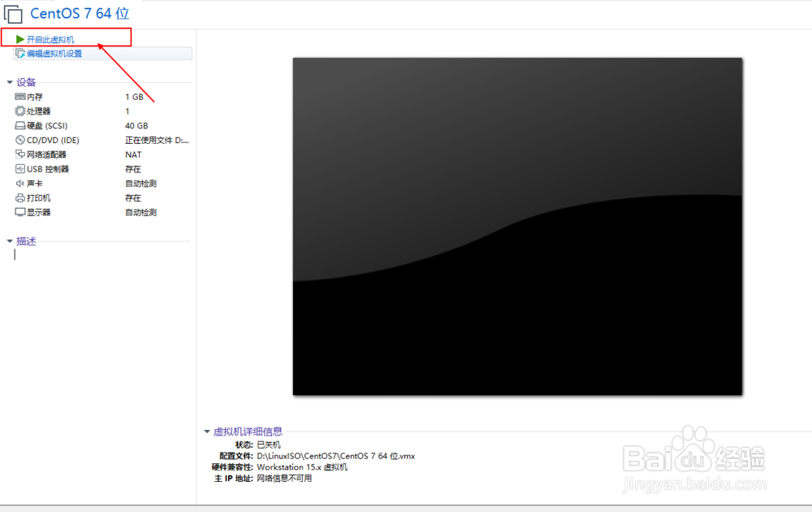Open 开启此虚拟机 link
The height and width of the screenshot is (512, 812).
tap(50, 39)
